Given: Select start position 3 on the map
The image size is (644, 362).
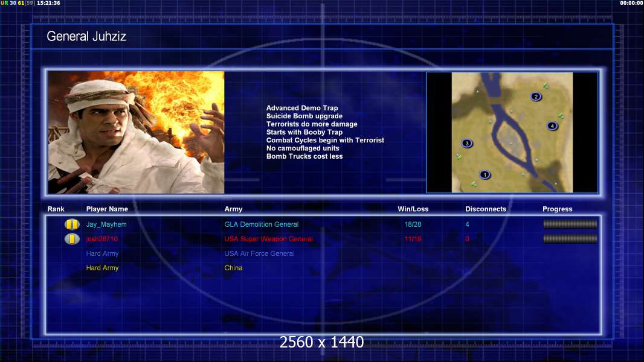Looking at the screenshot, I should pyautogui.click(x=466, y=144).
